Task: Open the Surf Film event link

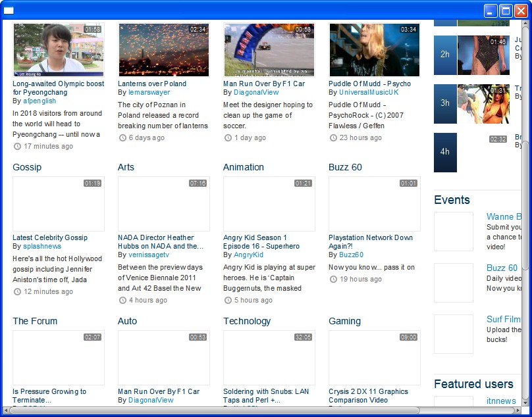Action: pyautogui.click(x=504, y=319)
